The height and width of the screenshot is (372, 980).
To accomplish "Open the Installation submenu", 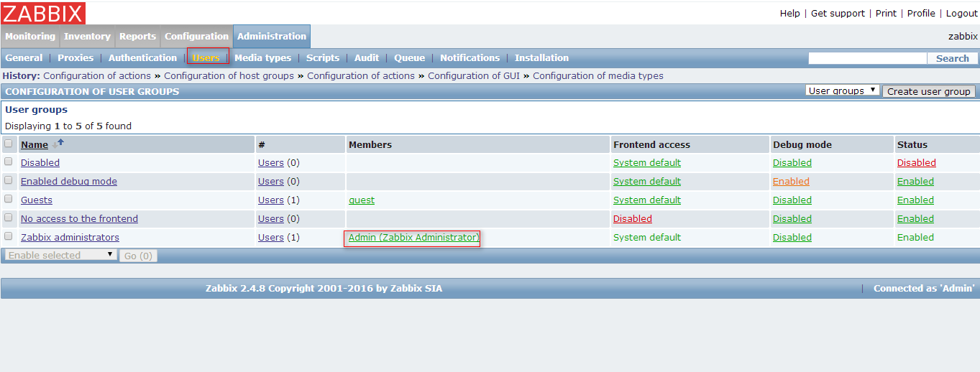I will pyautogui.click(x=541, y=58).
